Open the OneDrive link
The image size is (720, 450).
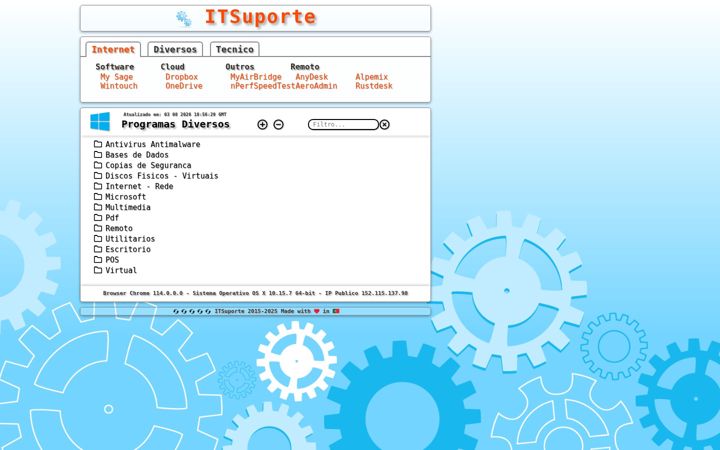[x=184, y=86]
